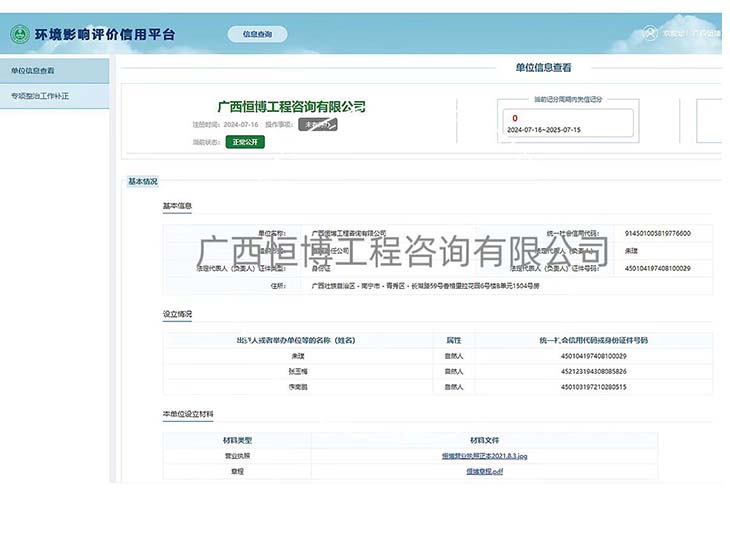Click the registration date 2024-07-16

pos(241,124)
